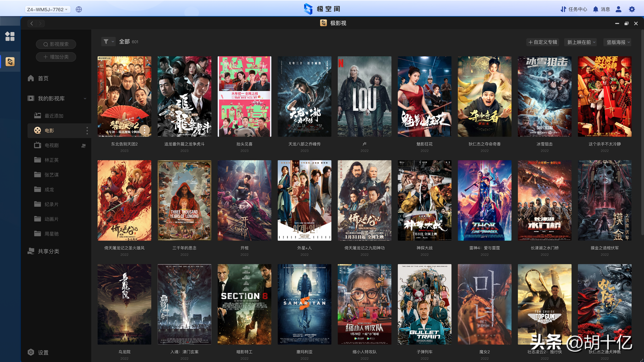Click the 入魂：津门玄案 title text

pos(184,352)
